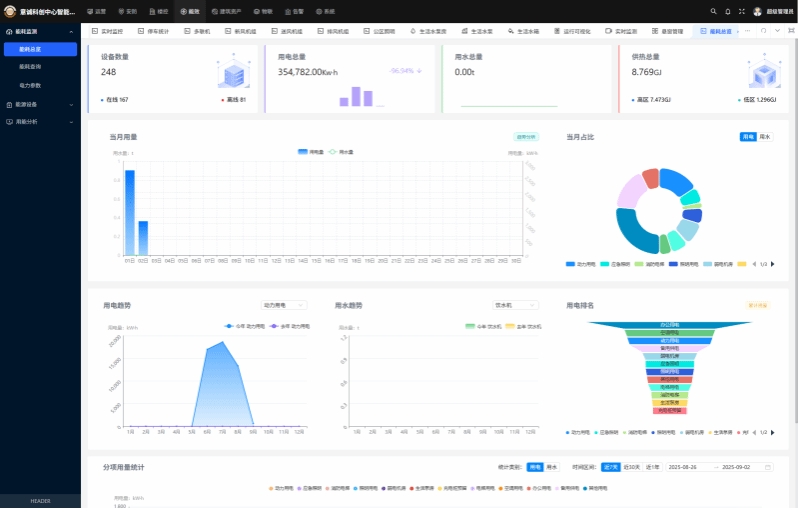
Task: Switch 当月占比 chart to 用水
Action: 765,136
